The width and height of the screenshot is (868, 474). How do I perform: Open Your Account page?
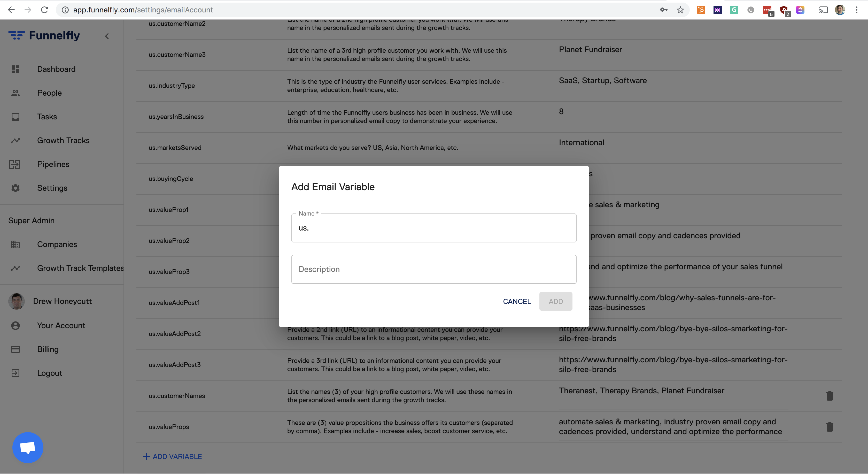61,326
